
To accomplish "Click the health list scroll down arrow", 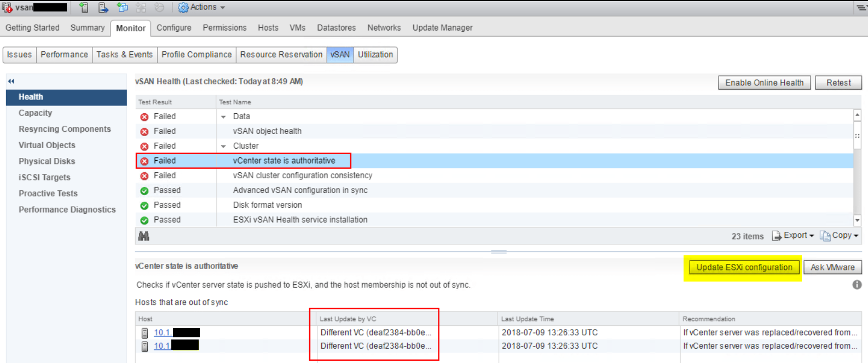I will (x=858, y=220).
